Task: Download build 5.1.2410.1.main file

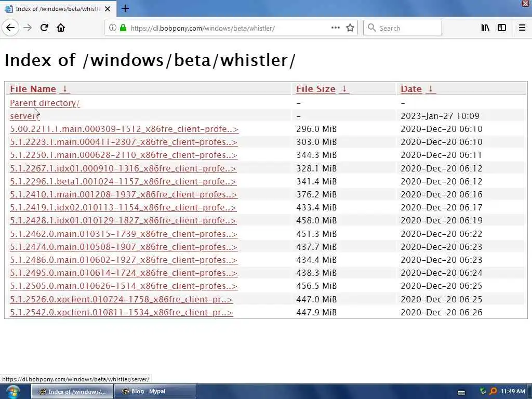Action: (x=124, y=194)
